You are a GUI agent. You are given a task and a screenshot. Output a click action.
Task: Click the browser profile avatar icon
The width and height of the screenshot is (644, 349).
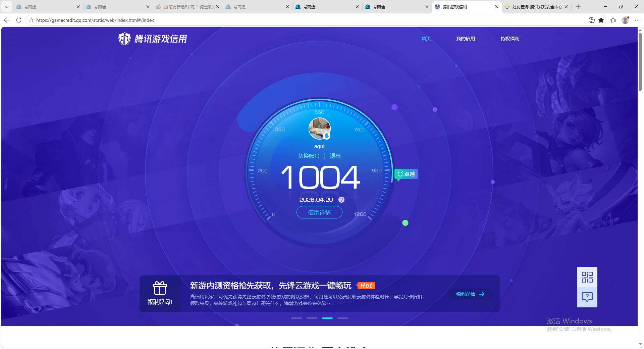pos(625,20)
